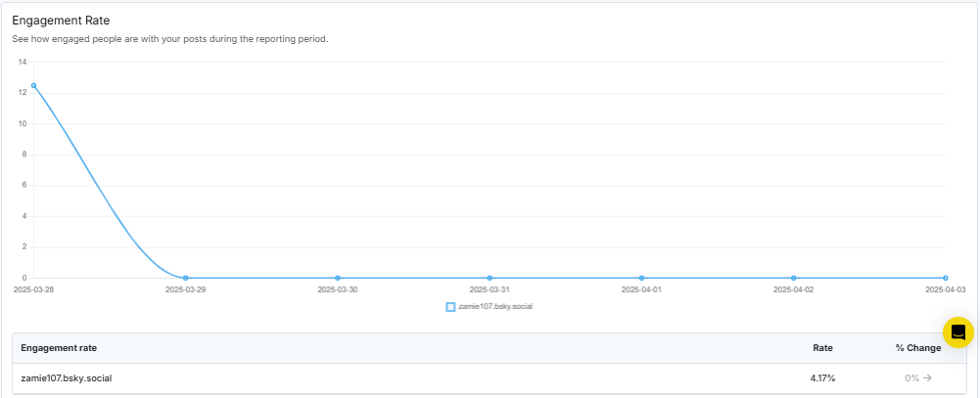This screenshot has height=398, width=980.
Task: Select the 2025-03-29 data point
Action: (186, 278)
